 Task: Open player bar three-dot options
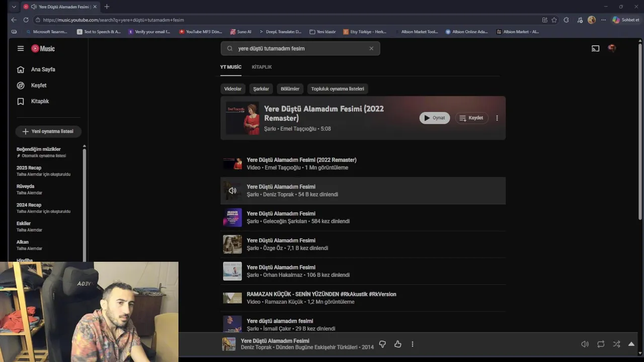click(x=413, y=344)
